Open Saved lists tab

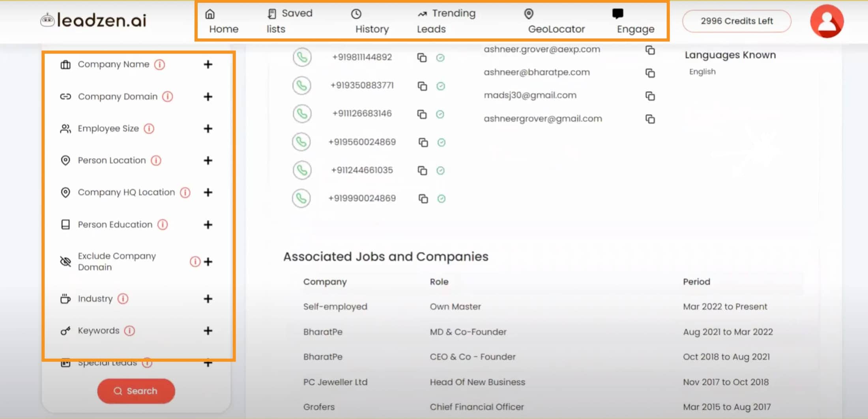[x=289, y=21]
